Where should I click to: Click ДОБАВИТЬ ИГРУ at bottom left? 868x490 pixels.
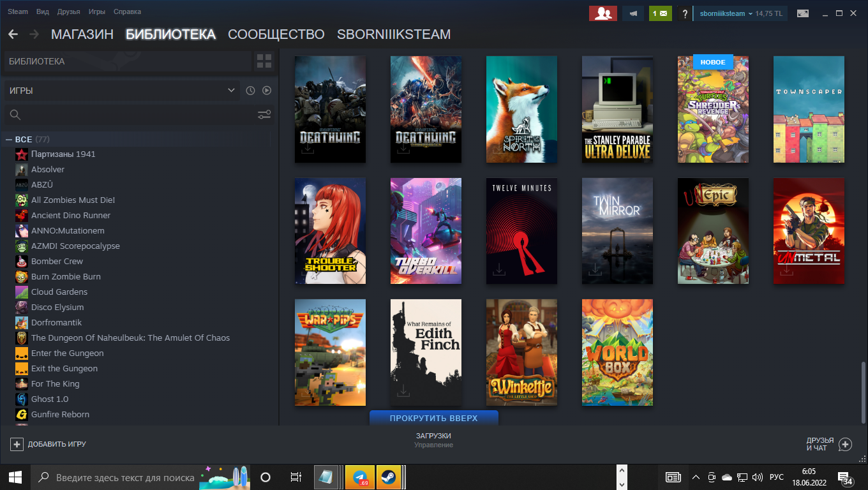point(49,444)
